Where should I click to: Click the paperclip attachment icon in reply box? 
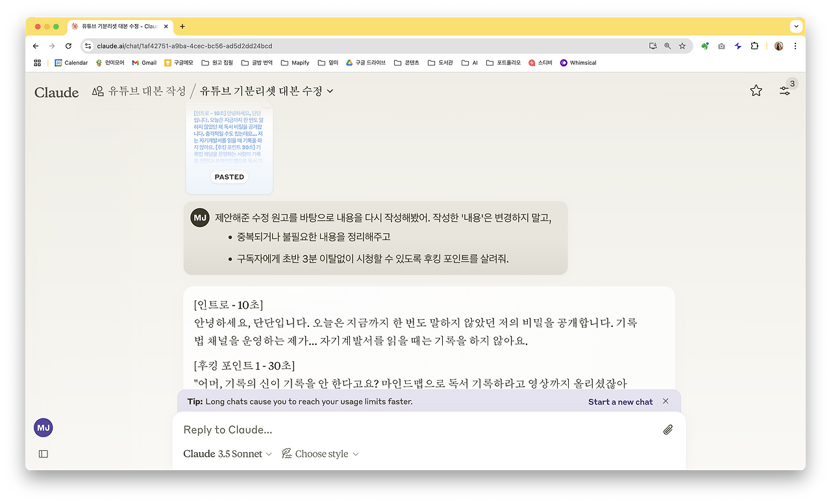tap(668, 429)
